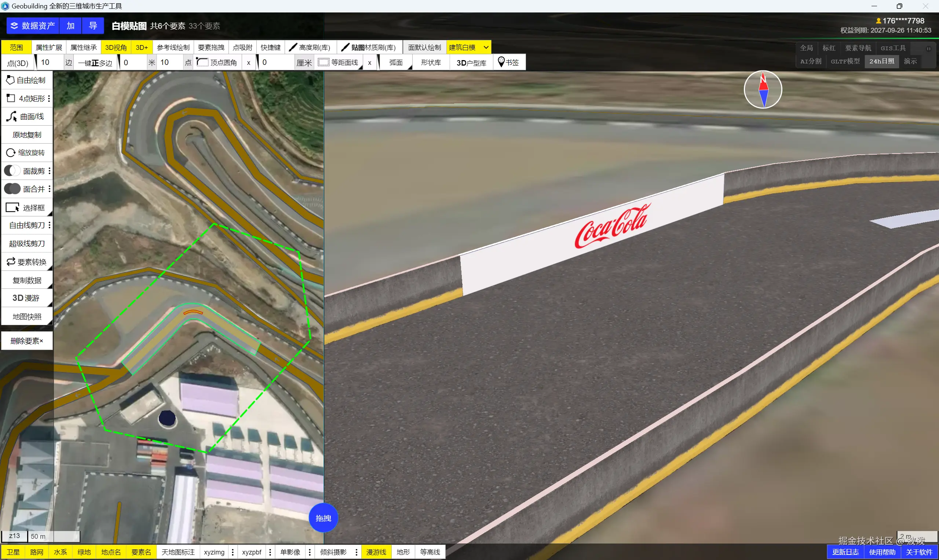939x560 pixels.
Task: Click the north compass indicator
Action: click(x=763, y=90)
